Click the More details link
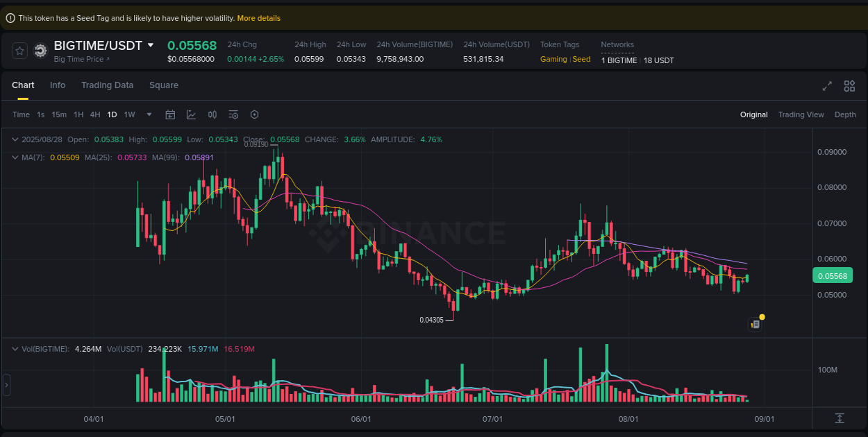The width and height of the screenshot is (868, 437). (258, 18)
